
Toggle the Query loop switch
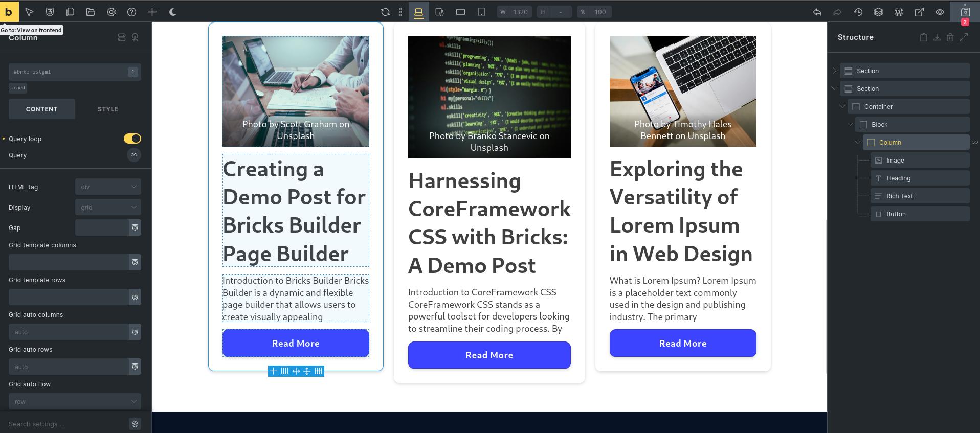[x=132, y=139]
